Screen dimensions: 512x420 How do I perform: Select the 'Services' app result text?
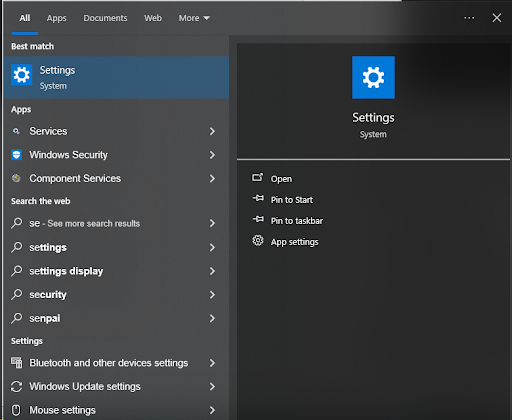pos(48,131)
